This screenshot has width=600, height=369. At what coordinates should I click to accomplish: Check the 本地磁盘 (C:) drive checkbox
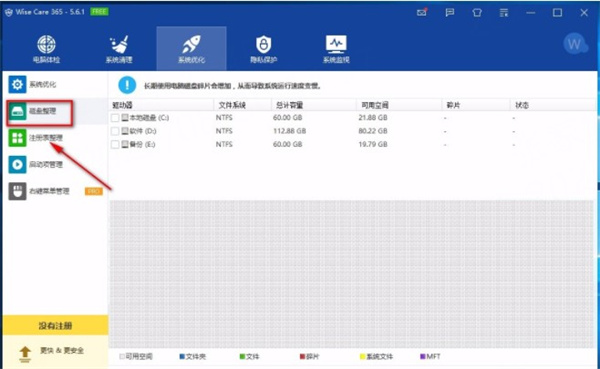(115, 118)
